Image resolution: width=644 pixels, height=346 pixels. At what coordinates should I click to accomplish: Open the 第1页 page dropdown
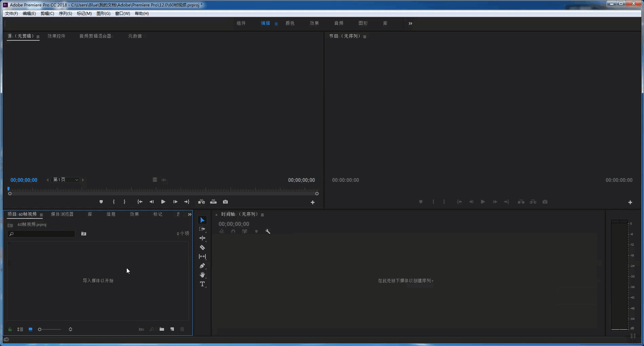coord(65,180)
